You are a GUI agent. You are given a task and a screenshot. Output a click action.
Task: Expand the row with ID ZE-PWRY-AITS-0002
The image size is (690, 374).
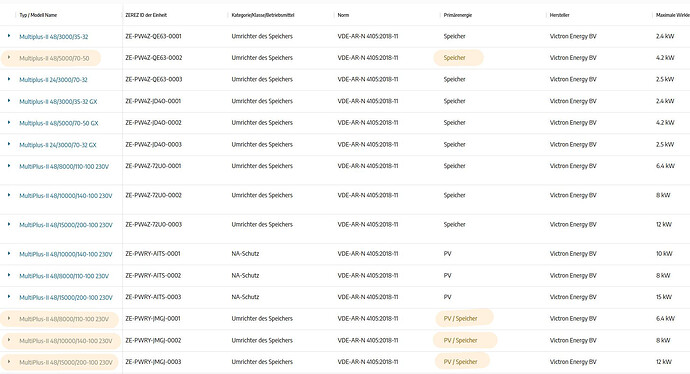click(x=9, y=275)
